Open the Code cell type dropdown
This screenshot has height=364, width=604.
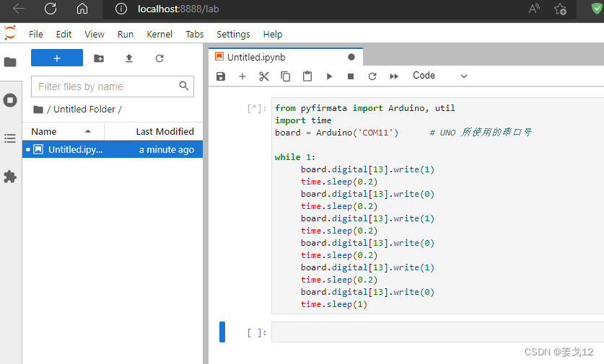(439, 76)
